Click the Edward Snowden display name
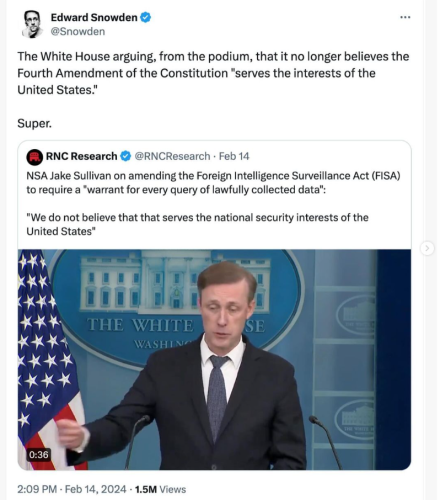Viewport: 440px width, 500px height. pos(94,17)
